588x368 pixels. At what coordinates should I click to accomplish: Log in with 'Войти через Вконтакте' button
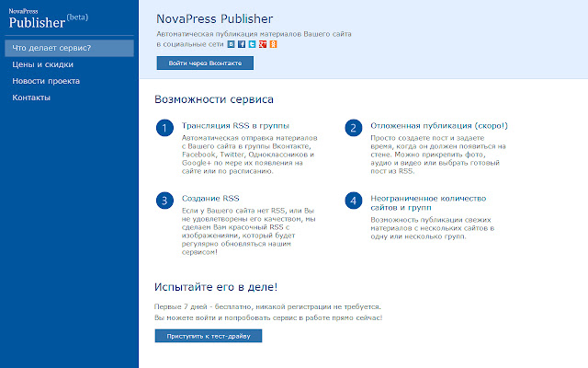click(x=205, y=63)
